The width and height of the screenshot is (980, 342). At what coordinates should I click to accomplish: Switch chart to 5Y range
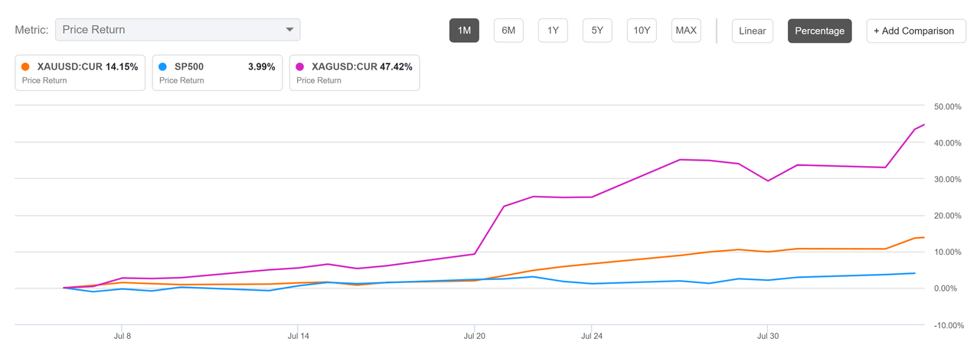[597, 31]
